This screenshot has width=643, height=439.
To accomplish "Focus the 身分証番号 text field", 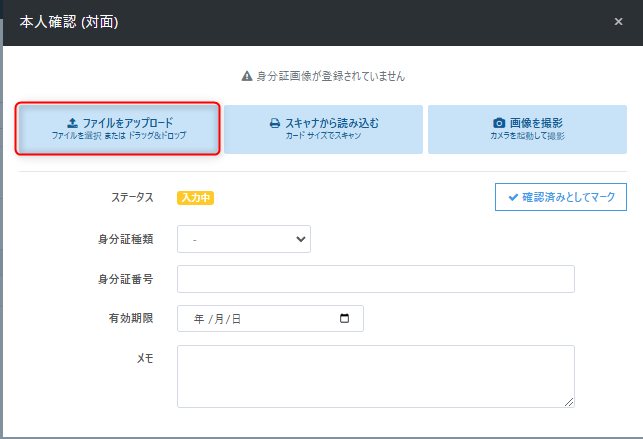I will pyautogui.click(x=375, y=279).
